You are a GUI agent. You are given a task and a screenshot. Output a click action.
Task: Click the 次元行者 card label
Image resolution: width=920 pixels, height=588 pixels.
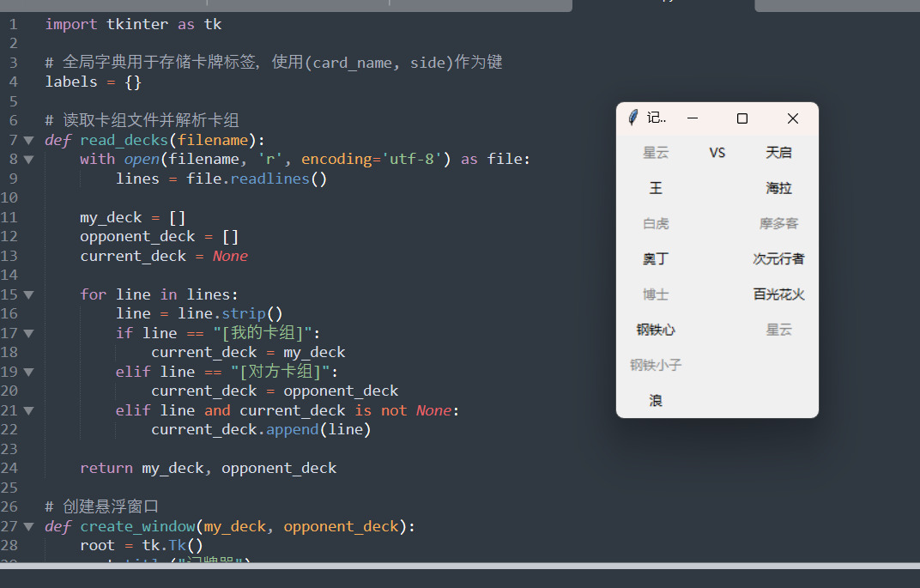click(x=778, y=258)
